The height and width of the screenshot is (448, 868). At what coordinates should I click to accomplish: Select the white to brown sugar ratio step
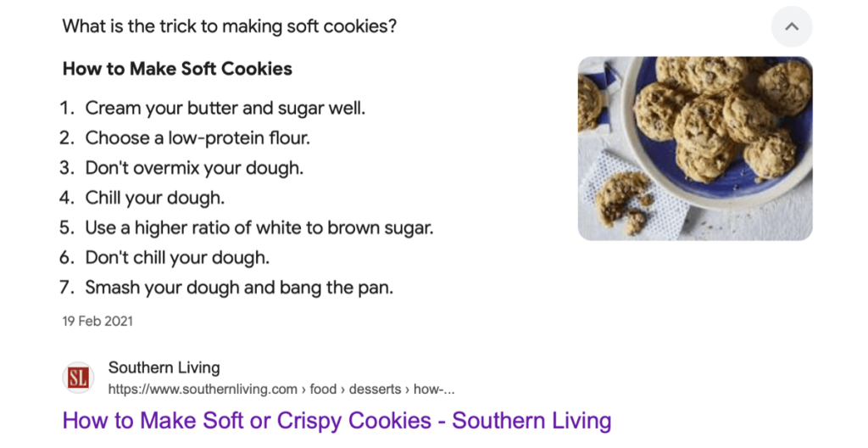(x=259, y=227)
